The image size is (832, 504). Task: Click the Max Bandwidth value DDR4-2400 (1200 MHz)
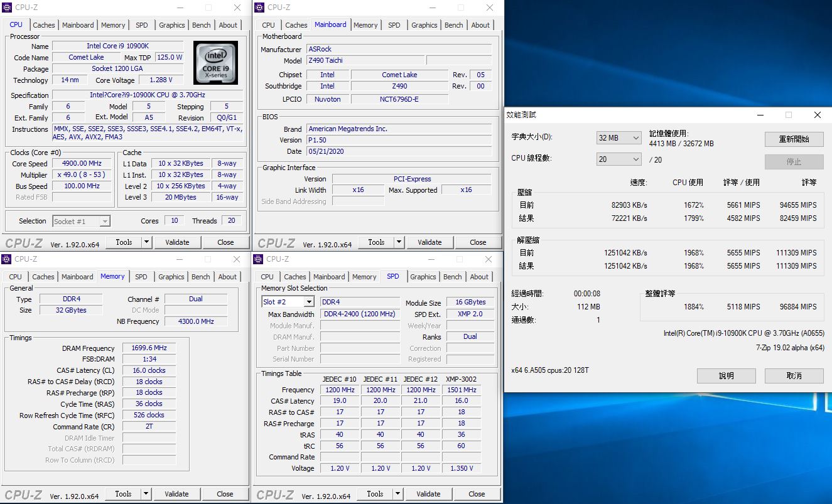coord(360,314)
